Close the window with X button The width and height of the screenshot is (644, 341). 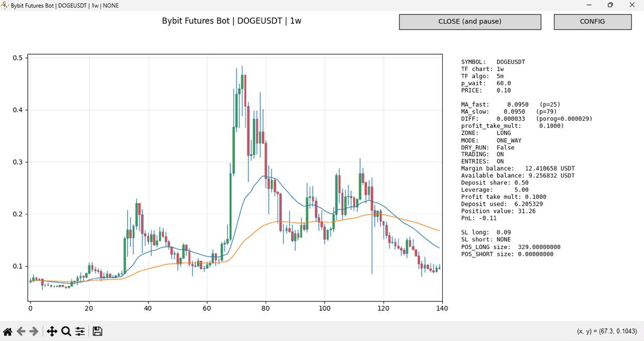[x=632, y=5]
